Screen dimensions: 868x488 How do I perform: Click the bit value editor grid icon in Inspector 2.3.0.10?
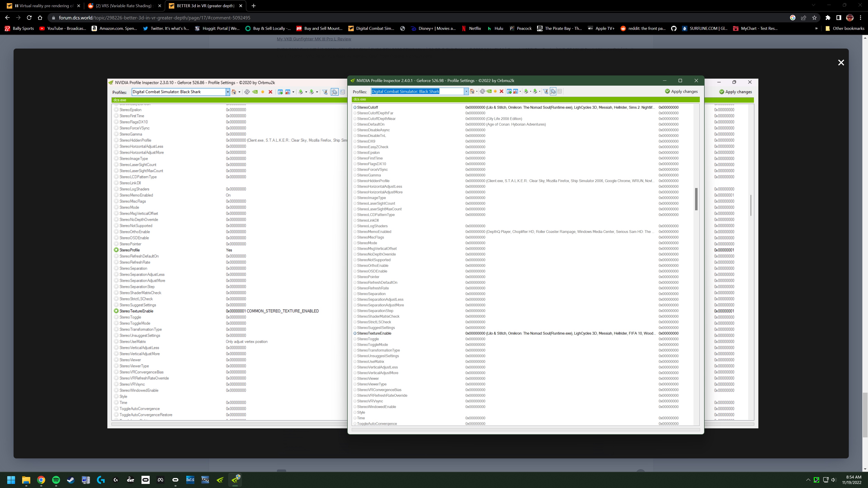point(342,92)
